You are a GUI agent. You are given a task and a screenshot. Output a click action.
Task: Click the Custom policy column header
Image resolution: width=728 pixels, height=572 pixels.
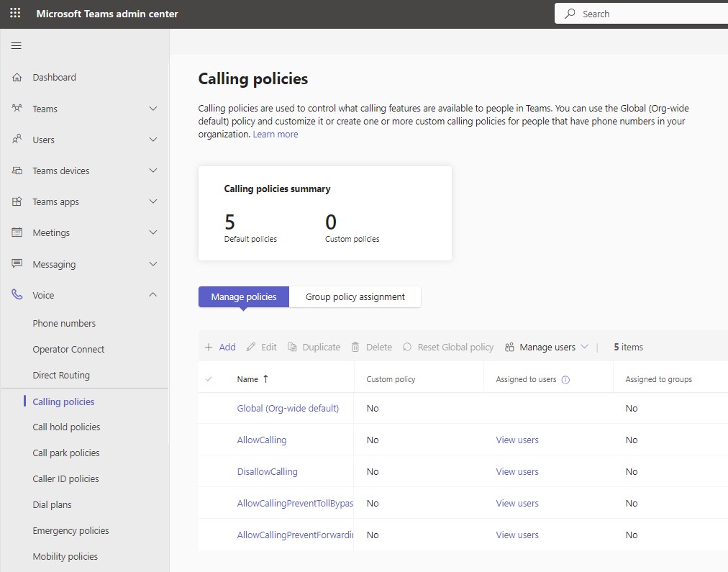[x=391, y=379]
